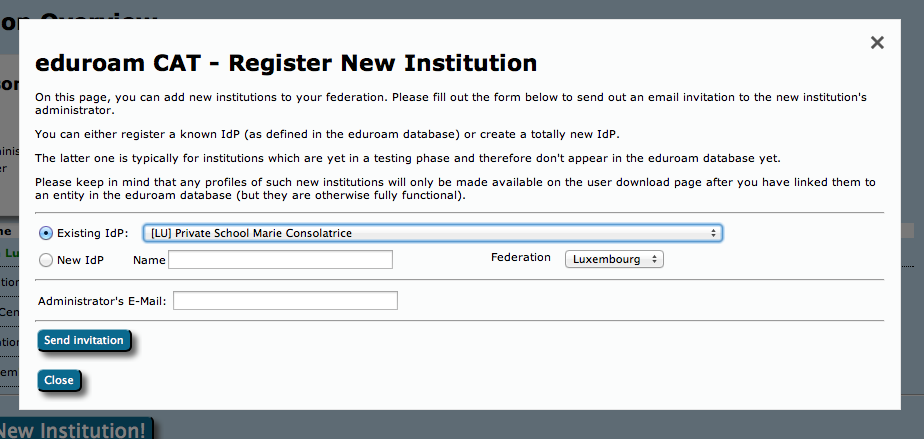Click the "eduroam CAT - Register New Institution" heading
Viewport: 924px width, 439px height.
286,63
